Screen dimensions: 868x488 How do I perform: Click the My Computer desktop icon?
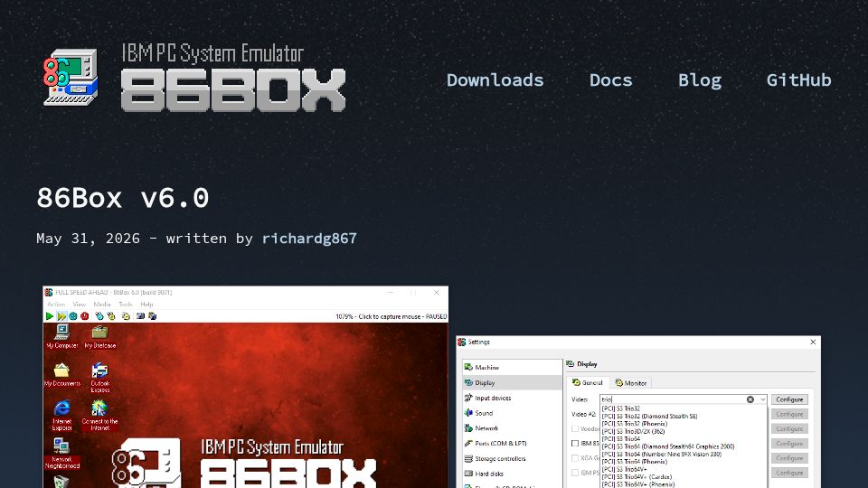pos(62,336)
